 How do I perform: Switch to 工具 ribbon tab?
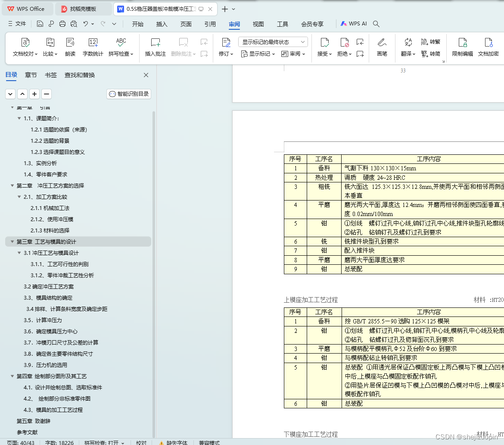tap(283, 24)
